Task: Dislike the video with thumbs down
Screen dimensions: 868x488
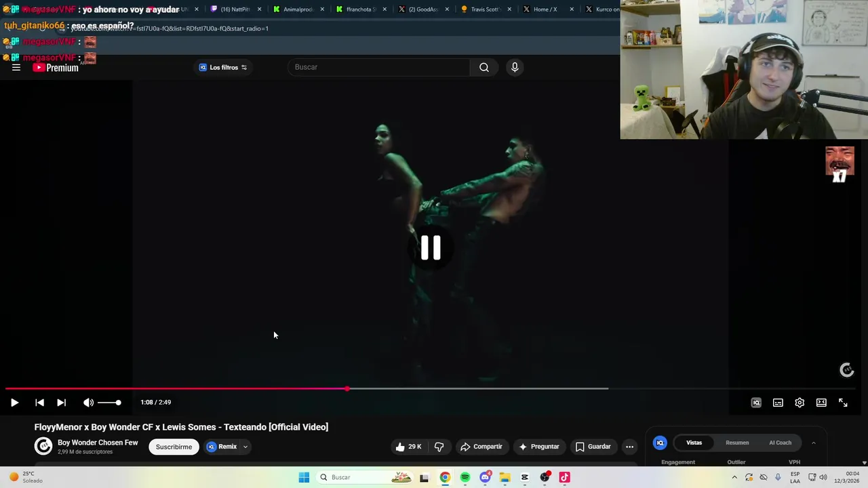Action: (x=439, y=447)
